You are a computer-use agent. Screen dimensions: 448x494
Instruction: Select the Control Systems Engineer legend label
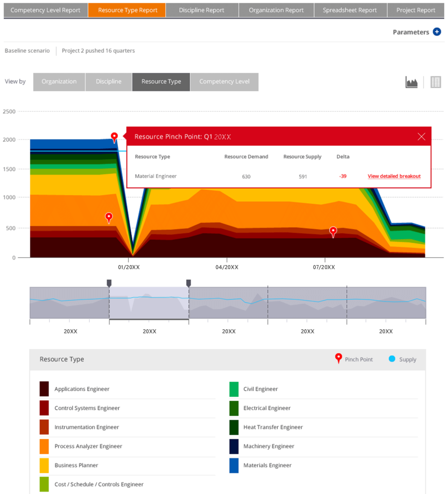[x=87, y=408]
